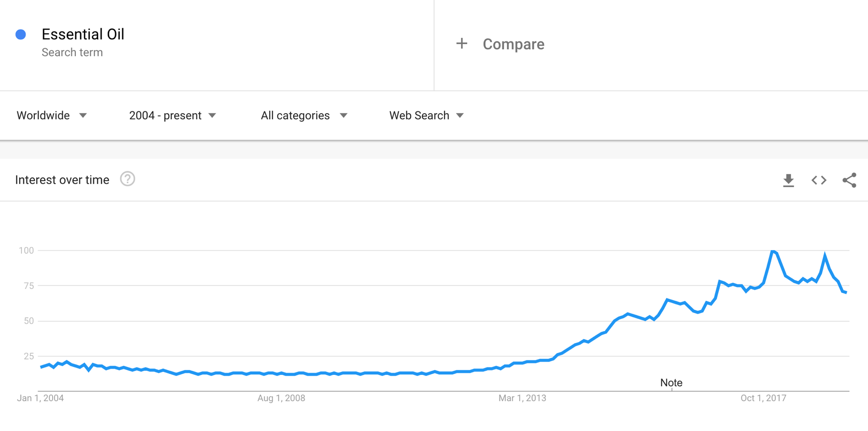This screenshot has height=431, width=868.
Task: Click the Note marker on the chart
Action: (671, 383)
